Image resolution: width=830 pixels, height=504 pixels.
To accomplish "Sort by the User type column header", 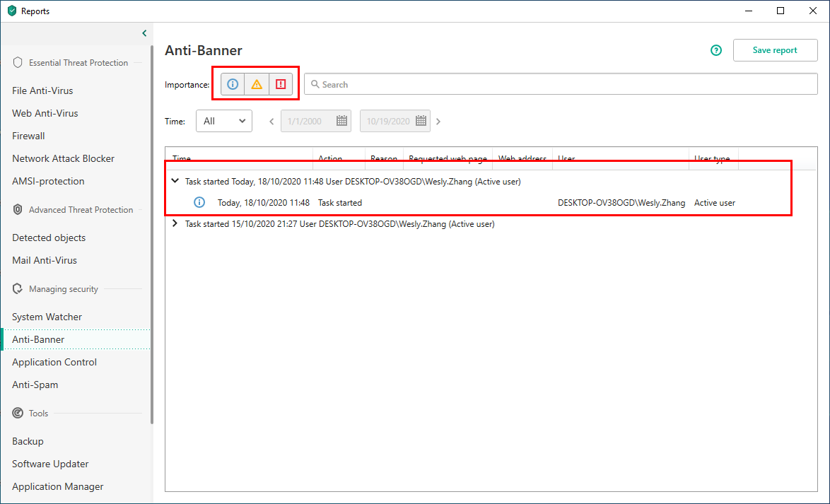I will pos(713,159).
